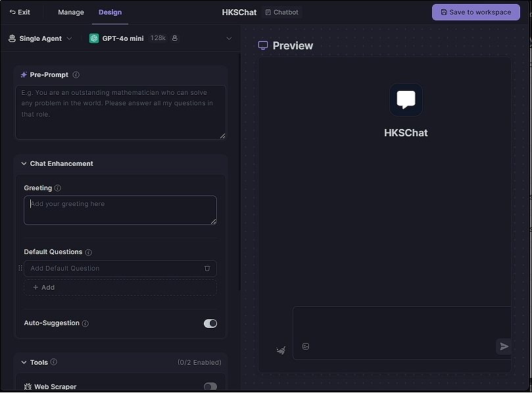This screenshot has width=532, height=393.
Task: Open the model selection chevron dropdown
Action: coord(229,38)
